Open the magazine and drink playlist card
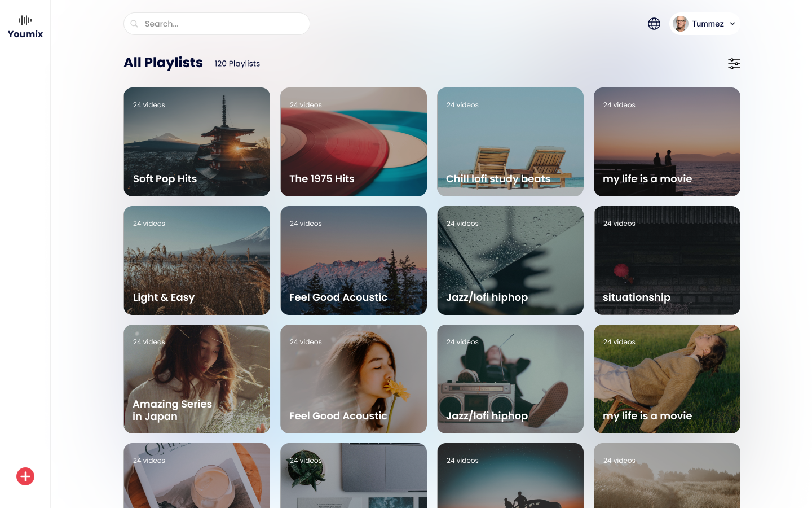 point(197,475)
